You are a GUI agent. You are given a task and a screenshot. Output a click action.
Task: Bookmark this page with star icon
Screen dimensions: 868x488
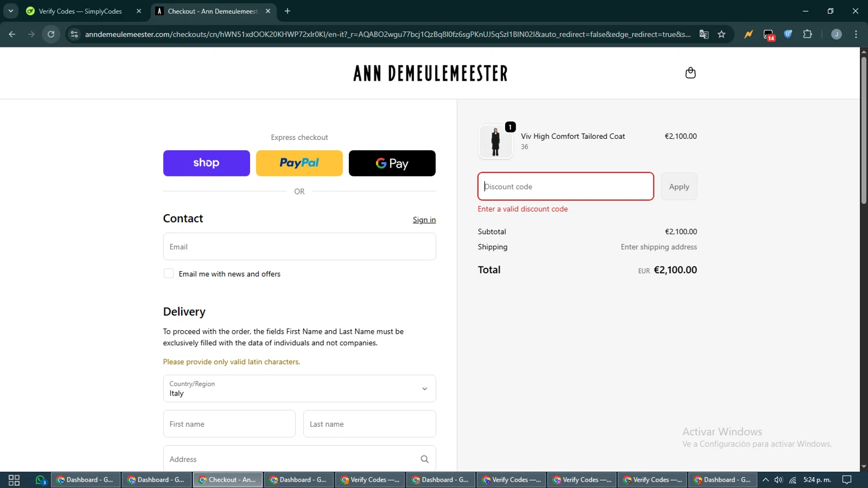722,34
